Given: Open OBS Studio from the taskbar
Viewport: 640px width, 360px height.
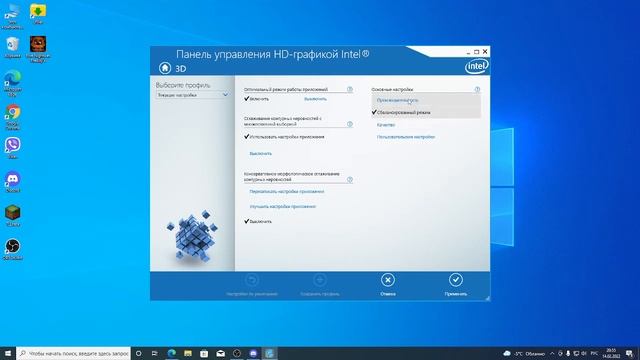Looking at the screenshot, I should tap(237, 353).
